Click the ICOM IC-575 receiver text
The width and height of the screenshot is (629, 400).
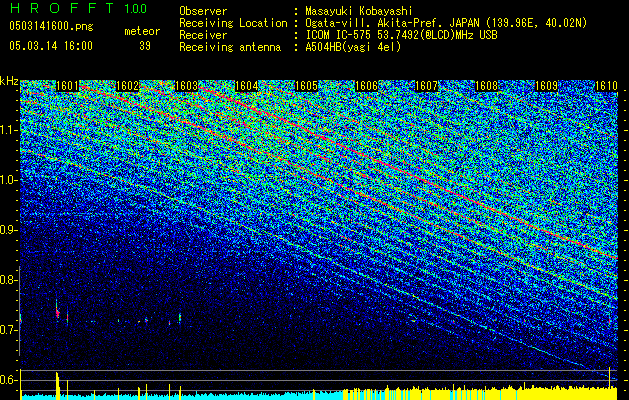click(401, 35)
